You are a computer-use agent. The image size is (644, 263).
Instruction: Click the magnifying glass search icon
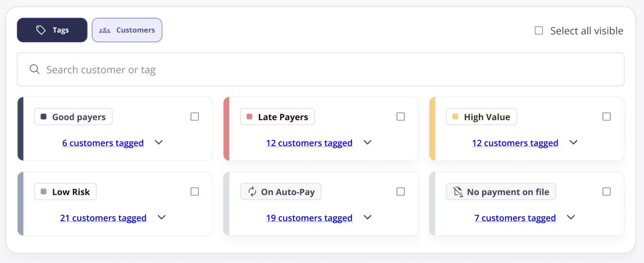pos(34,69)
